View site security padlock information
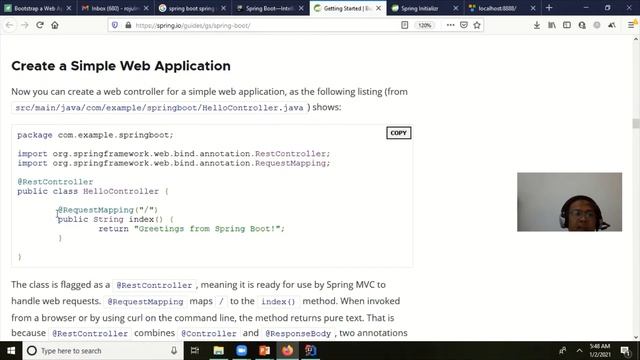Image resolution: width=640 pixels, height=360 pixels. [128, 25]
